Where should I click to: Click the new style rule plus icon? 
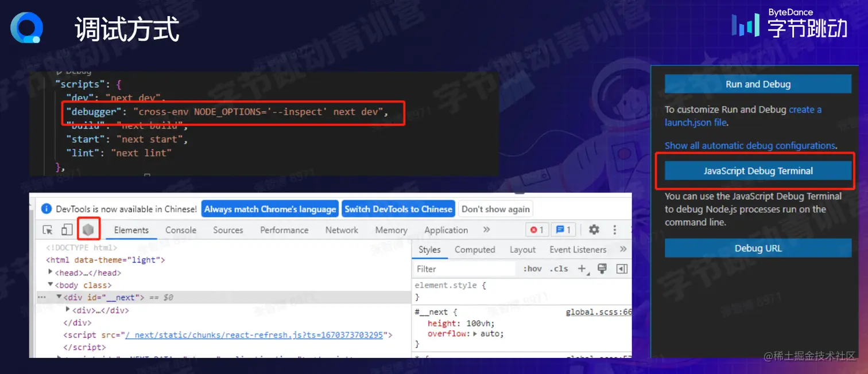(583, 268)
